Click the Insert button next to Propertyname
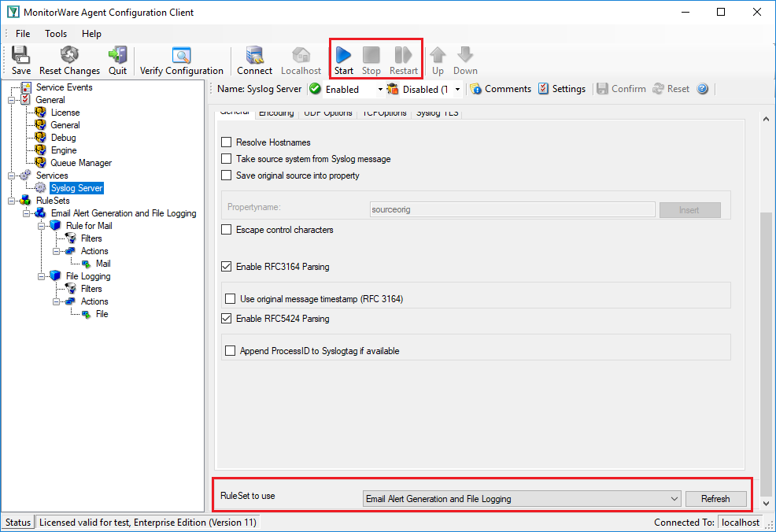This screenshot has width=776, height=532. (689, 210)
